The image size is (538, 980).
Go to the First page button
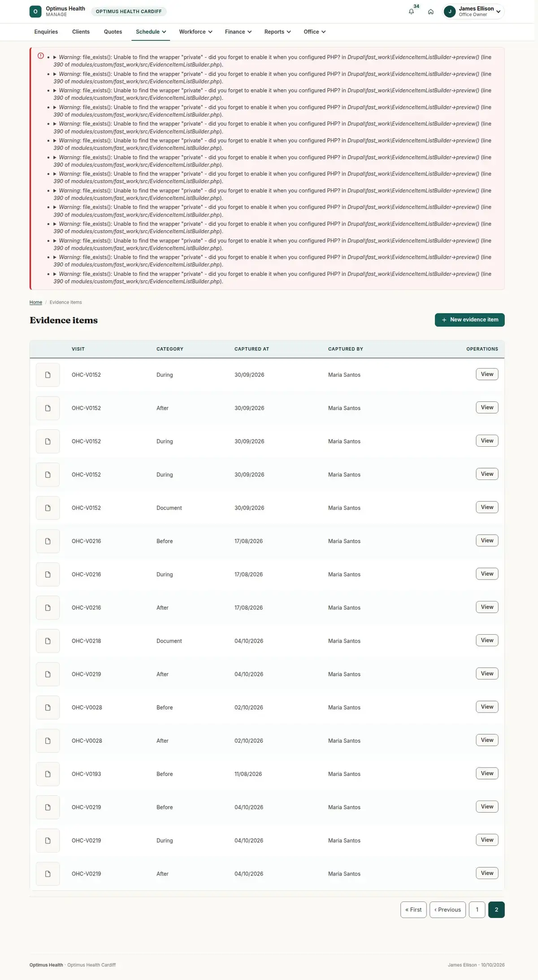click(413, 910)
